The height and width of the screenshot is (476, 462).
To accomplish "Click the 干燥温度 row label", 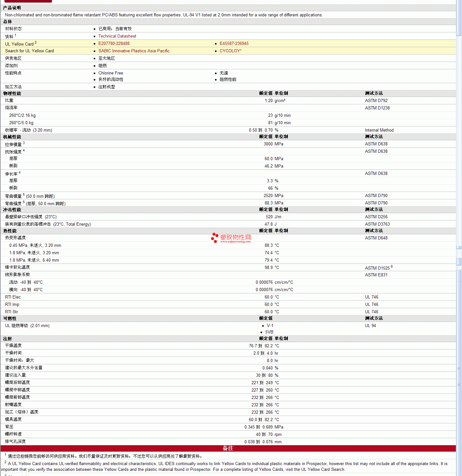I will tap(13, 346).
